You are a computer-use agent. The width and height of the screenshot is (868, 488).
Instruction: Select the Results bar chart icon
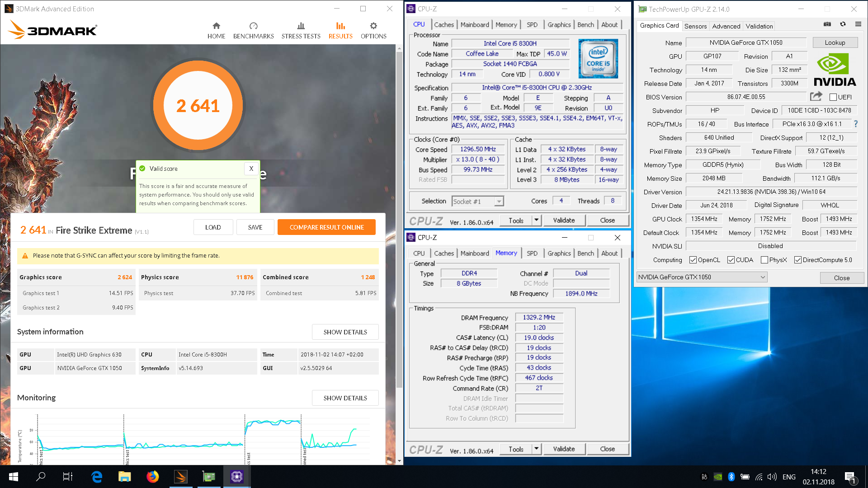coord(340,26)
